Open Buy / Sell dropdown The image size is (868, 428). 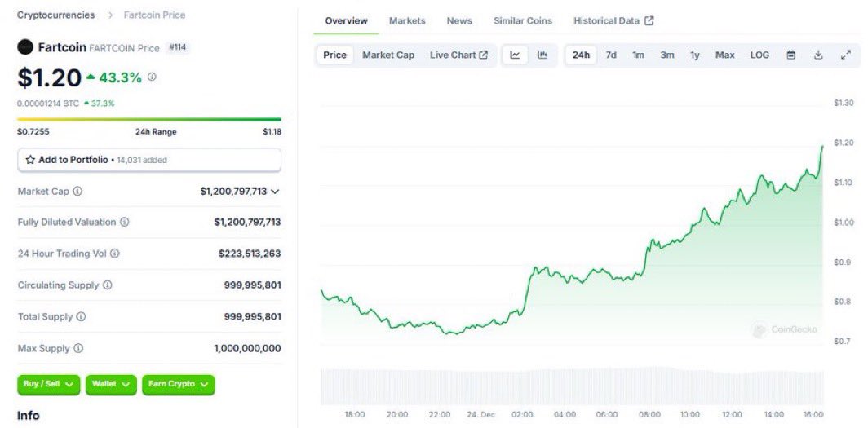(49, 385)
